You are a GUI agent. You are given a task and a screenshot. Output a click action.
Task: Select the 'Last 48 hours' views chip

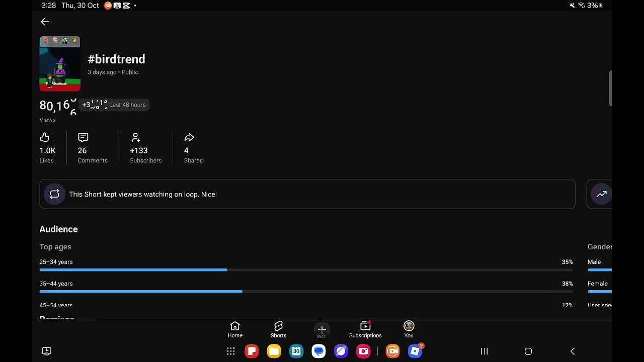pos(115,105)
